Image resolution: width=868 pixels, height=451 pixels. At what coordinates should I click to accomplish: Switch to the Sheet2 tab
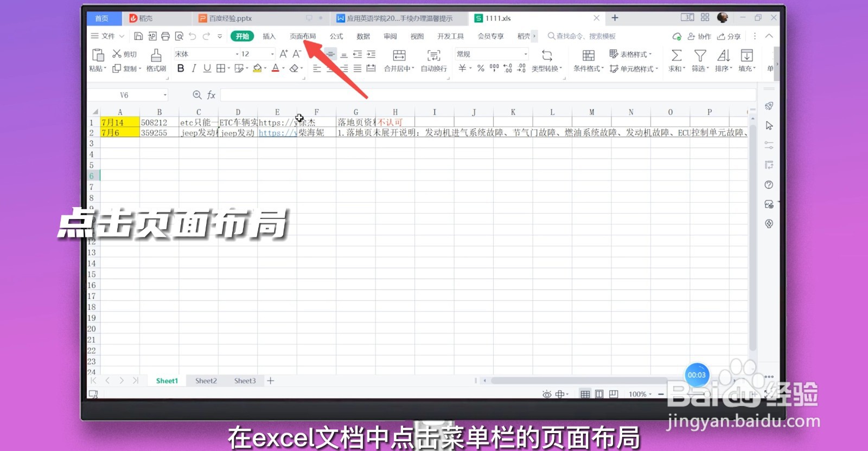[206, 381]
